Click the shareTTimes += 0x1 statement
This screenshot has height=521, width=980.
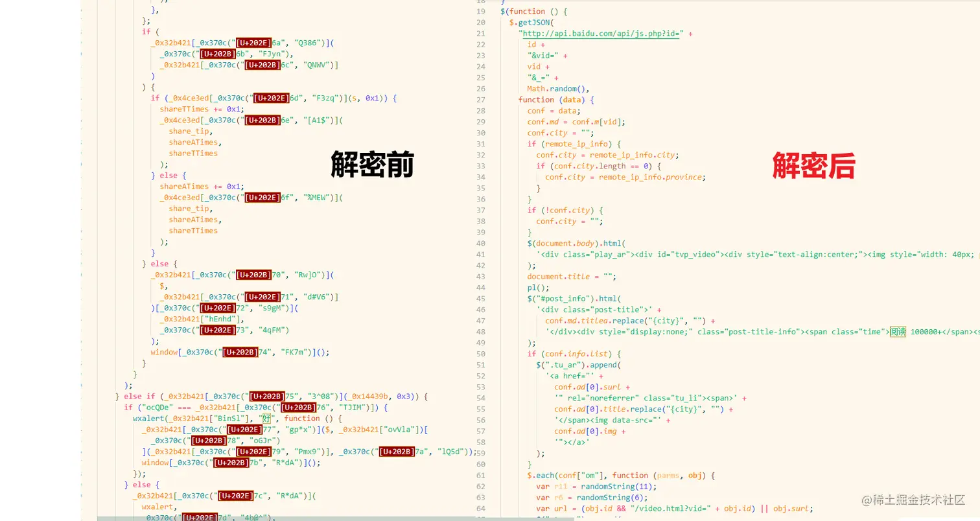(201, 110)
